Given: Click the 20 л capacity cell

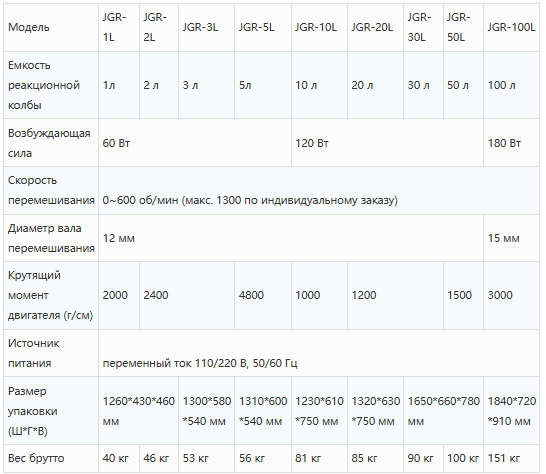Looking at the screenshot, I should pyautogui.click(x=375, y=85).
